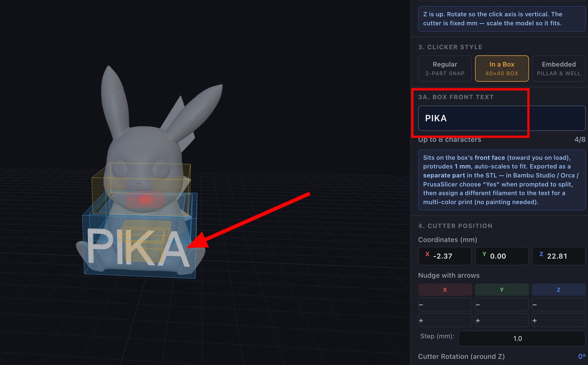Edit the X coordinate field
Image resolution: width=588 pixels, height=365 pixels.
coord(445,256)
